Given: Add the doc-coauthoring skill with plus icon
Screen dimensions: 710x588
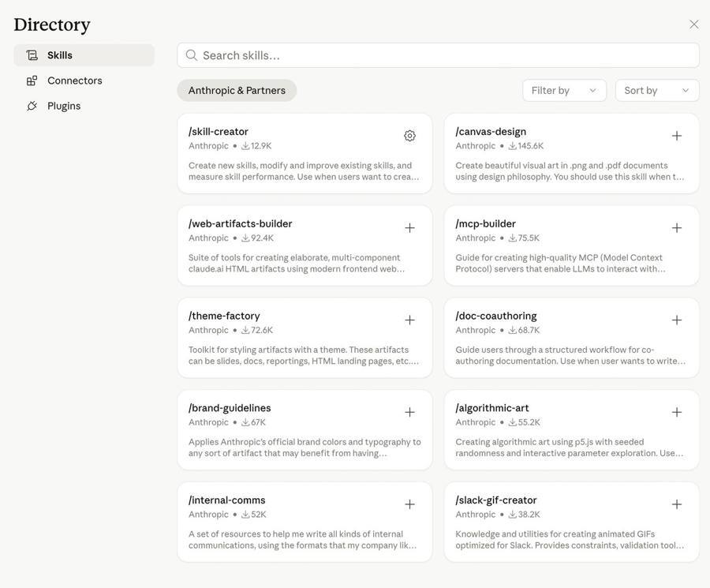Looking at the screenshot, I should point(677,320).
